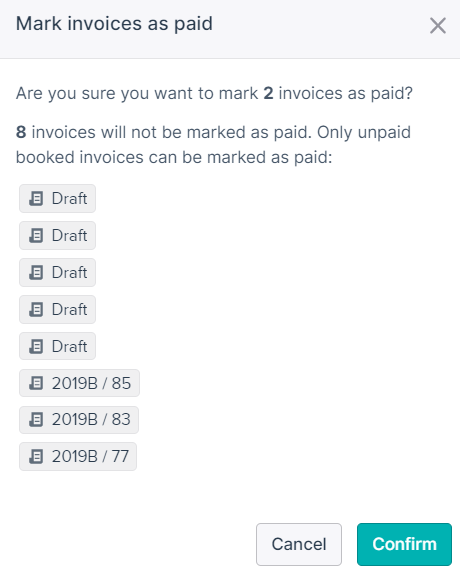Close the dialog with the X
Viewport: 460px width, 578px height.
[438, 26]
